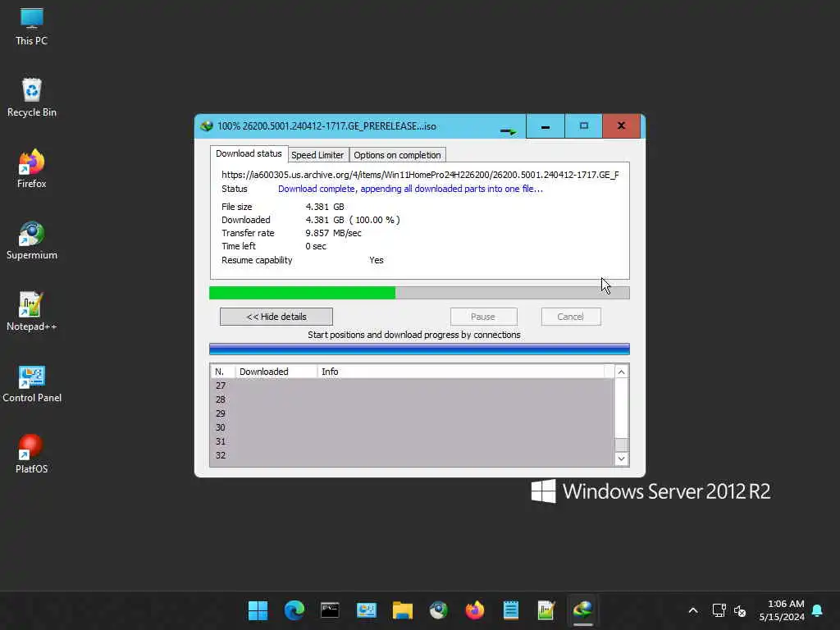Click the 'Download complete, appending' status text
840x630 pixels.
click(410, 189)
